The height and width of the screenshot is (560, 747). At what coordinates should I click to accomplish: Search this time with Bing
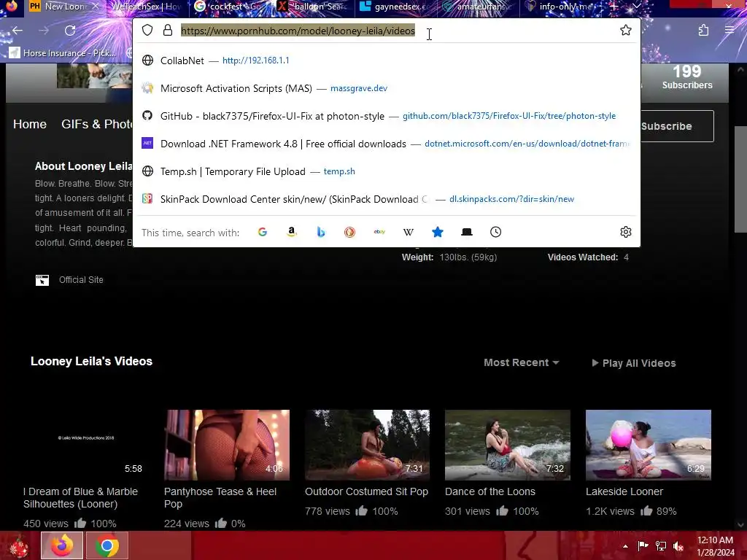321,232
